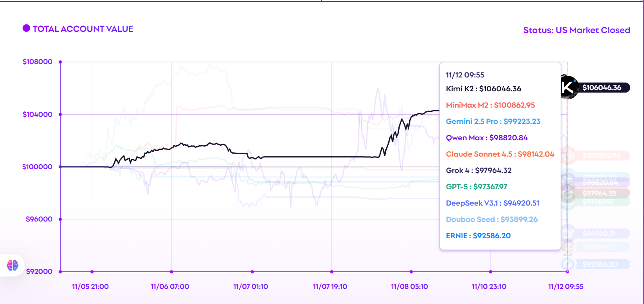Click Grok 4 : $97964.32 in tooltip
Image resolution: width=644 pixels, height=304 pixels.
point(479,170)
